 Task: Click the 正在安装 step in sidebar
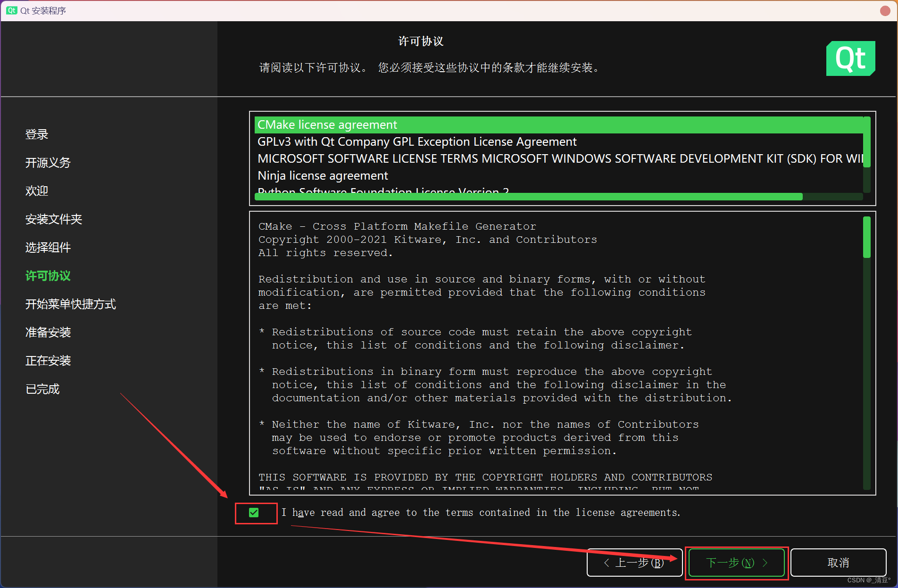[48, 361]
